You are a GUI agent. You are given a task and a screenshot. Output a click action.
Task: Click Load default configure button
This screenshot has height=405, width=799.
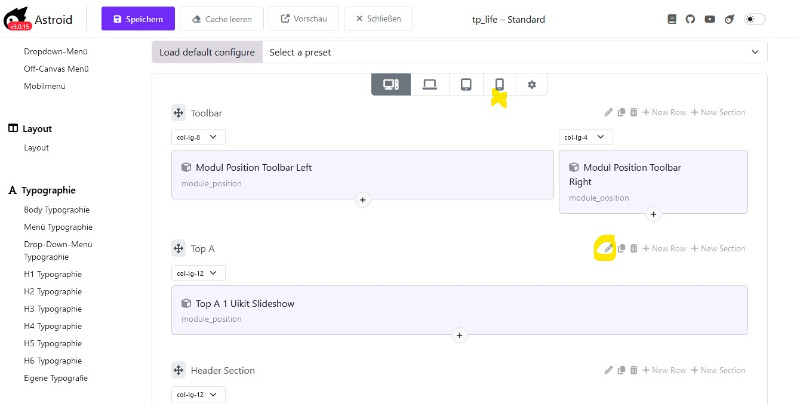(x=207, y=52)
